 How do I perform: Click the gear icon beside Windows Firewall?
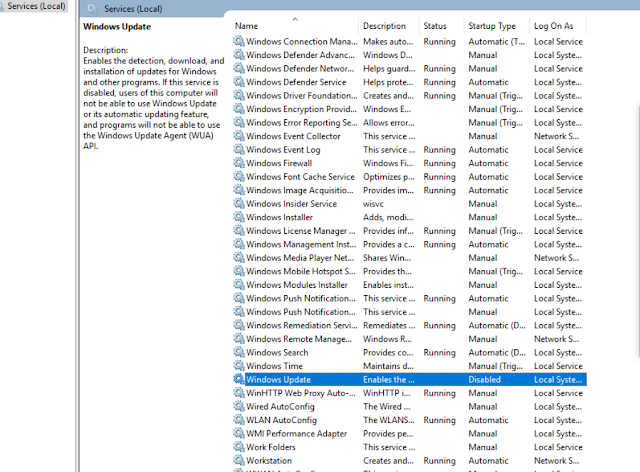pos(239,163)
